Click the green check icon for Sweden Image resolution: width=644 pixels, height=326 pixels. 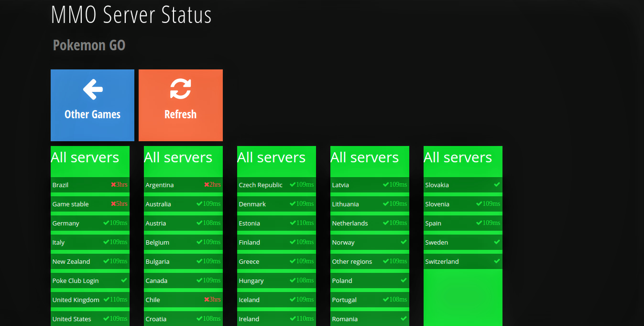497,242
